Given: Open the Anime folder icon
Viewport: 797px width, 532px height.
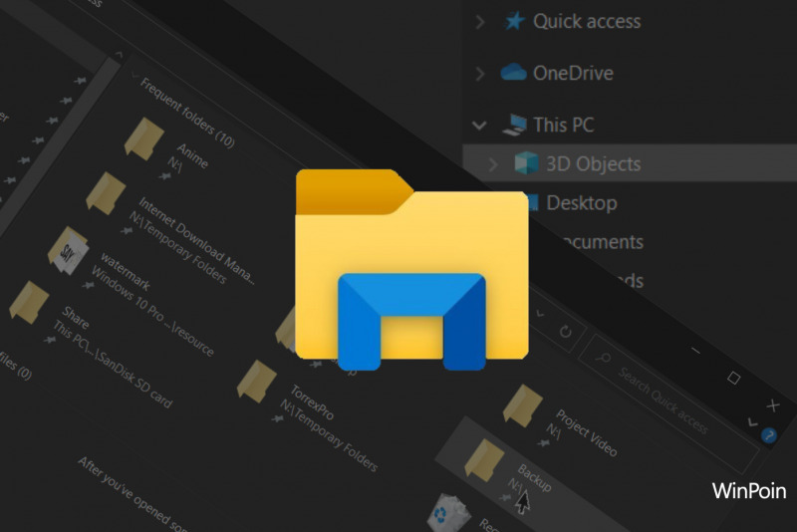Looking at the screenshot, I should (x=144, y=138).
